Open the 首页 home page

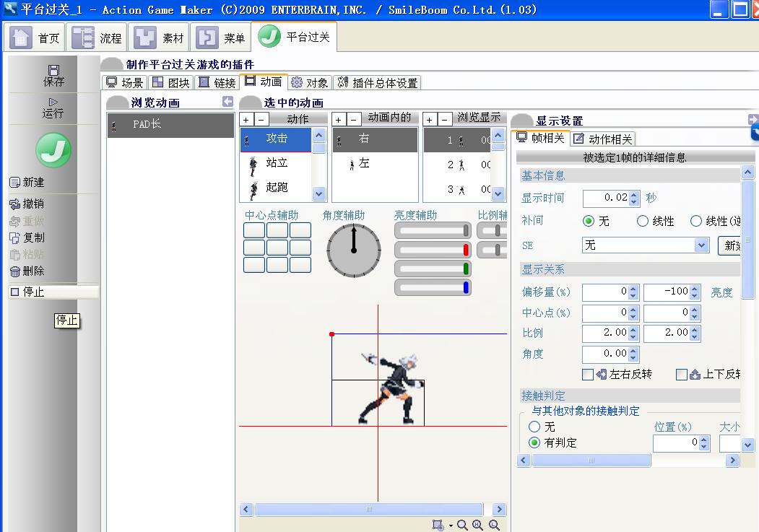pyautogui.click(x=35, y=38)
